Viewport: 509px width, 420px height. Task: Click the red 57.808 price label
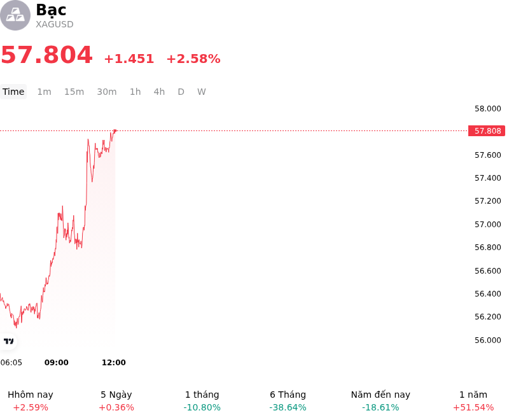point(487,131)
